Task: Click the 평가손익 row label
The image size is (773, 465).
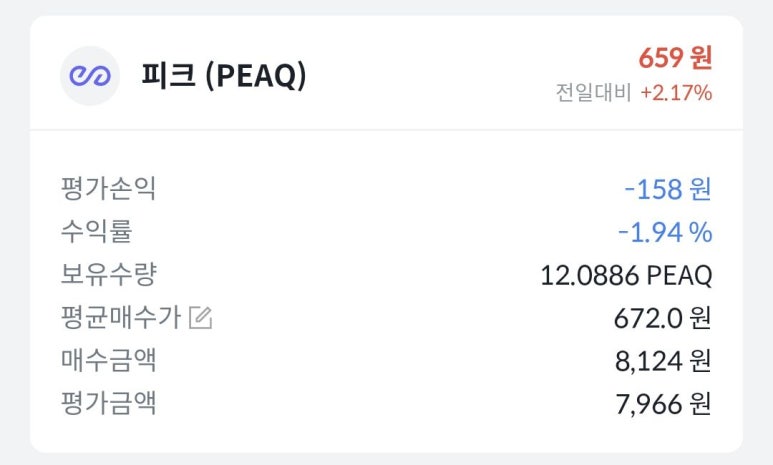Action: point(108,188)
